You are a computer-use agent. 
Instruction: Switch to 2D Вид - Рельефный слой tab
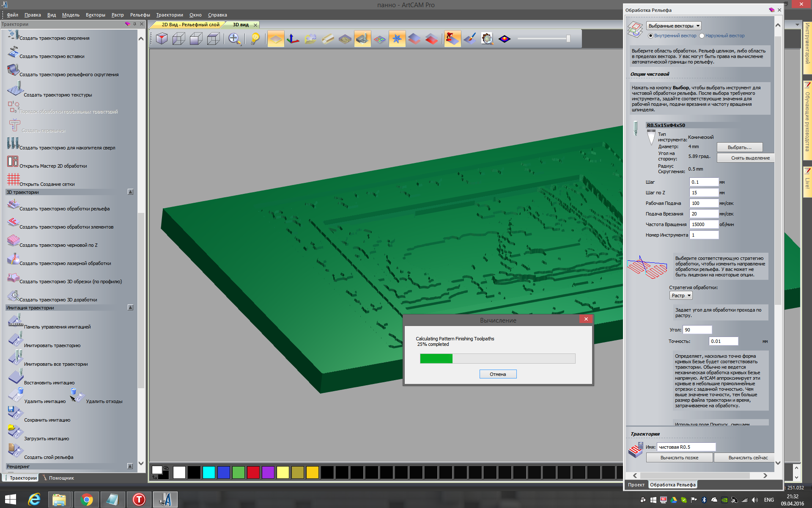click(190, 25)
